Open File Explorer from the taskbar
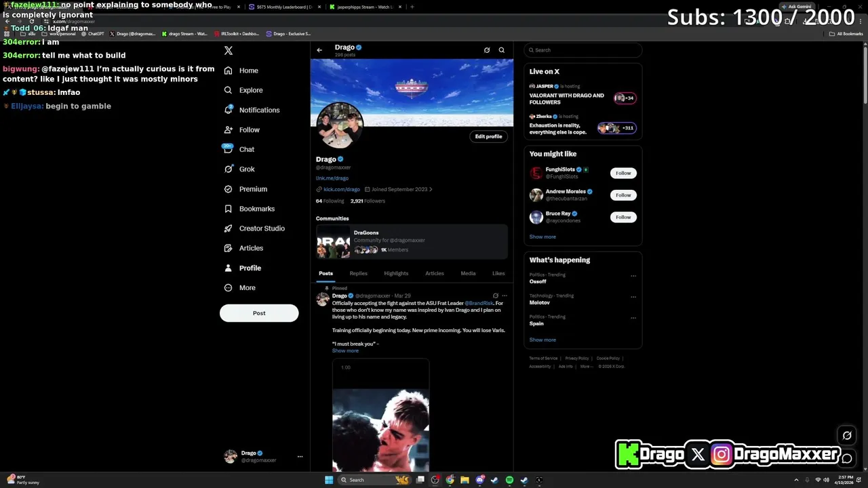Screen dimensions: 868x488 [x=465, y=480]
